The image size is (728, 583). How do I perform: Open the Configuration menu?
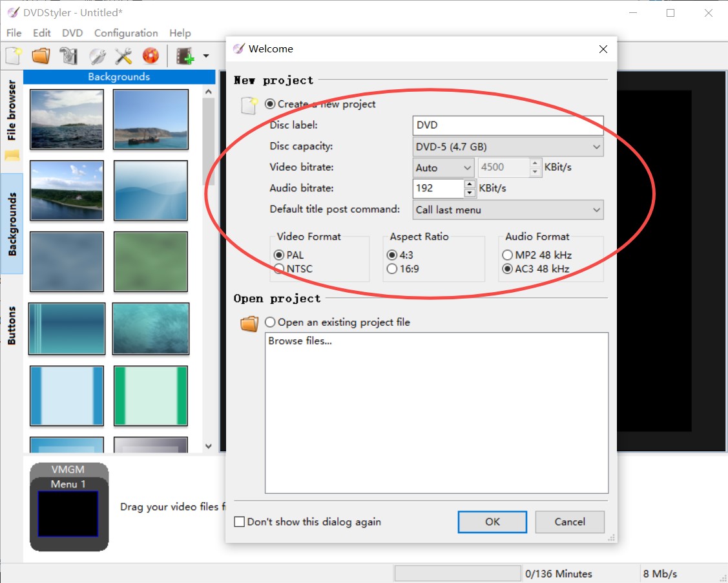tap(126, 33)
